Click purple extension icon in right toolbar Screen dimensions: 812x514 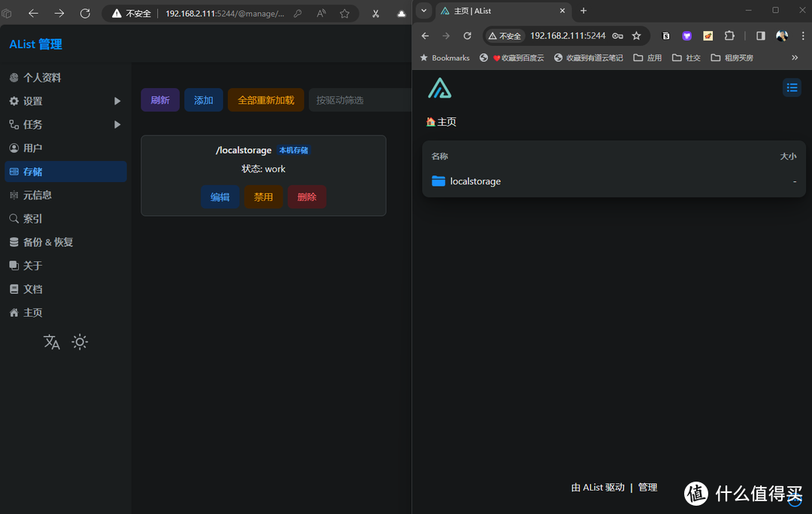tap(686, 36)
